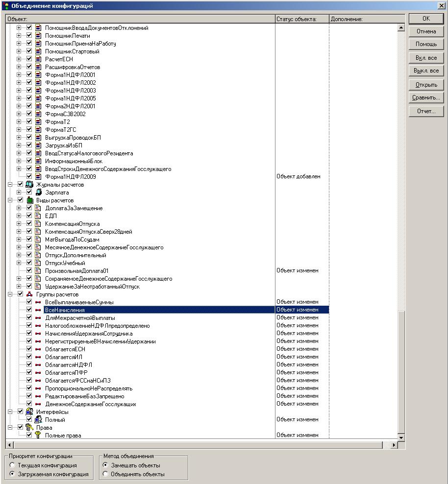Click the icon next to ПомощникПечати
The image size is (448, 484).
[38, 35]
